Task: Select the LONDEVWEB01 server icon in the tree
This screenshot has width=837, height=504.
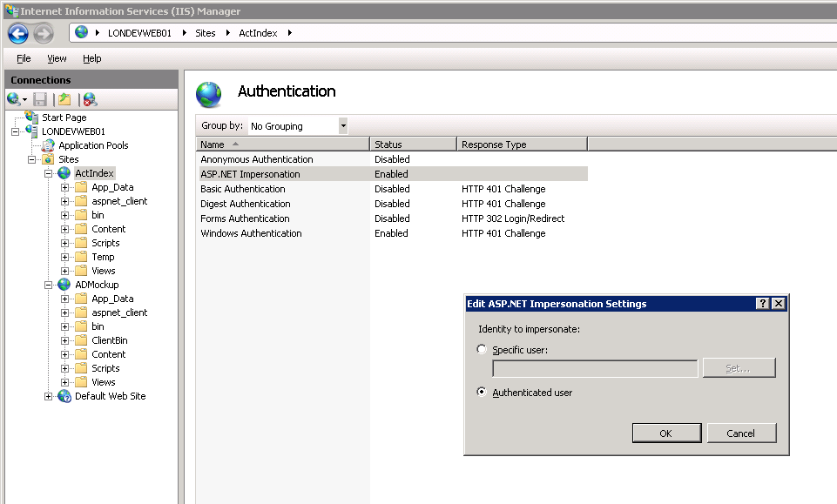Action: (32, 131)
